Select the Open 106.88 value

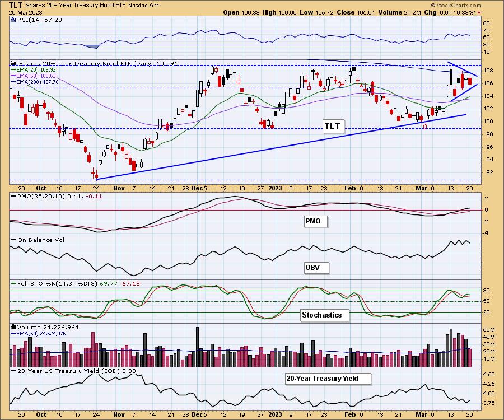[x=241, y=12]
